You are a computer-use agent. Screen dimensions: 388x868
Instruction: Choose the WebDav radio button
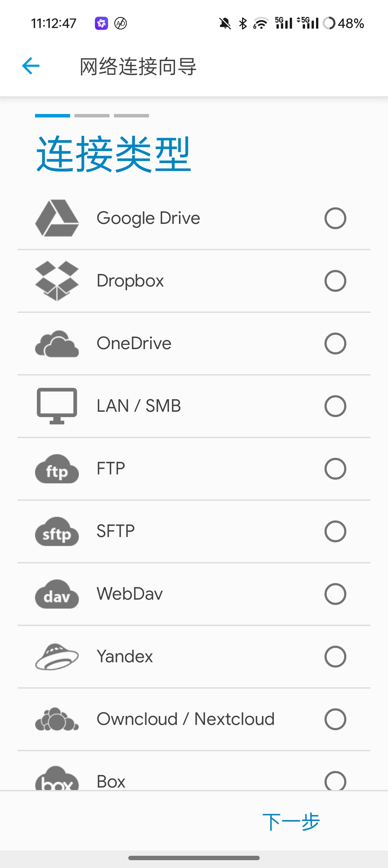[335, 594]
